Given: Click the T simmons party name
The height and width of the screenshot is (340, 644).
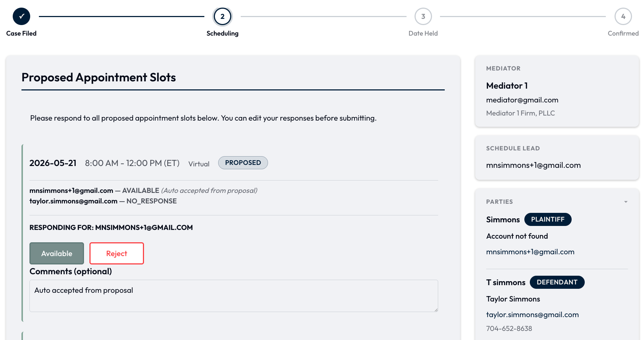Looking at the screenshot, I should [506, 283].
